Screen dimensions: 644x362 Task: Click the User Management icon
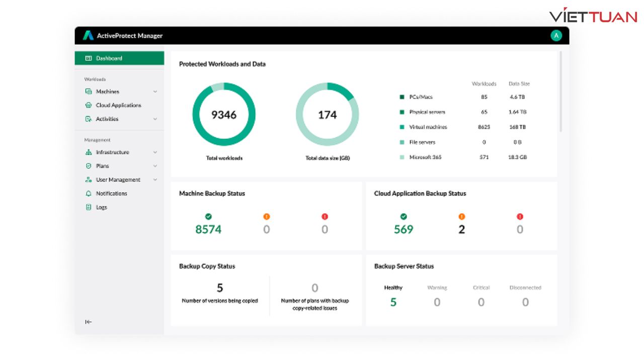point(89,179)
